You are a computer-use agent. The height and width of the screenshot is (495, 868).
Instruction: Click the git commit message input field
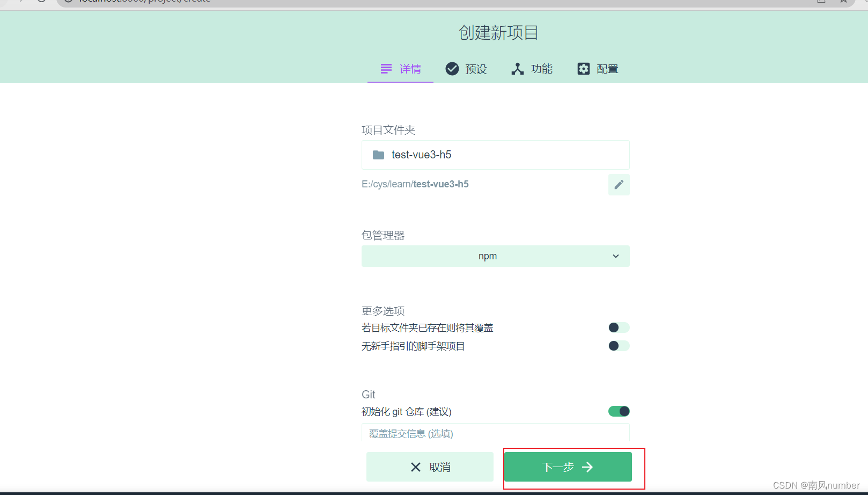pyautogui.click(x=495, y=433)
